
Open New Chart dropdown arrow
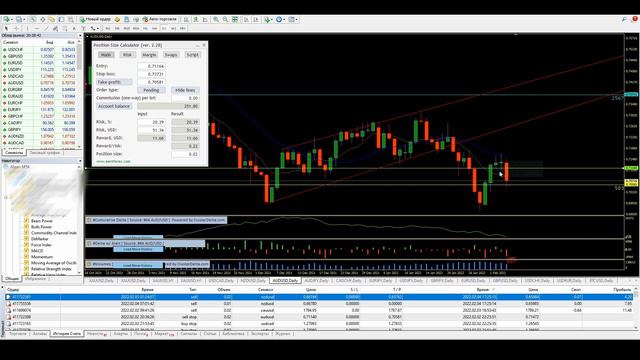point(12,19)
